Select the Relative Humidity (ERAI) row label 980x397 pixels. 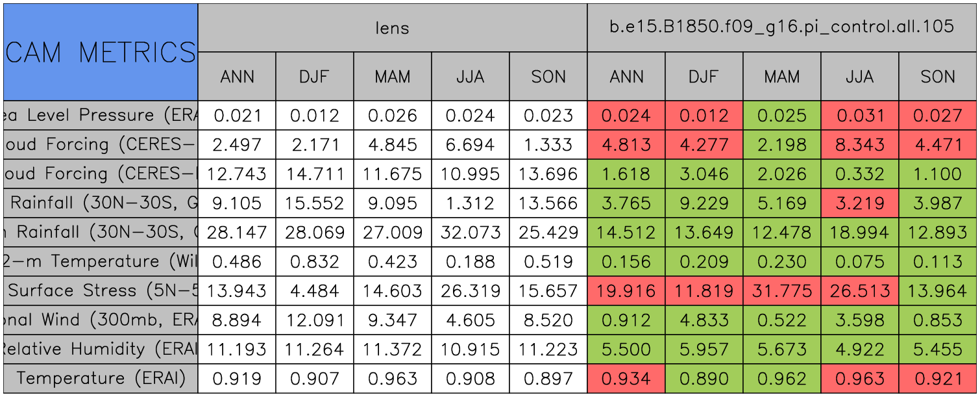[100, 349]
